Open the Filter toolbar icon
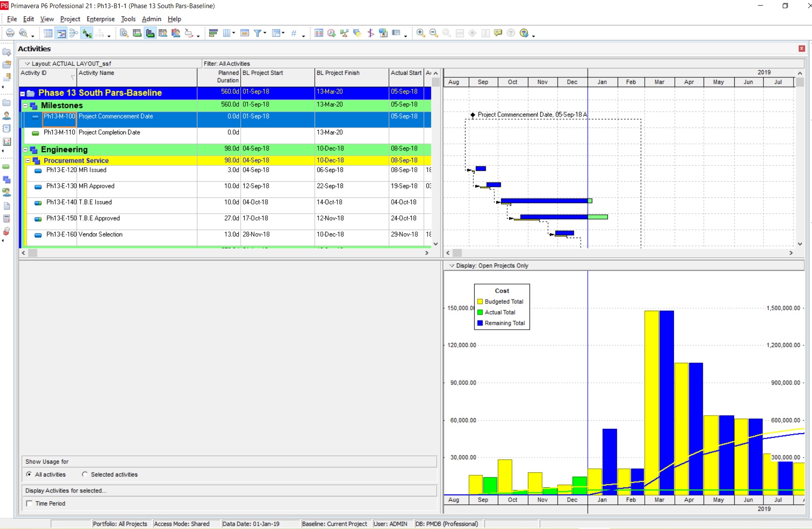Image resolution: width=812 pixels, height=529 pixels. [257, 33]
